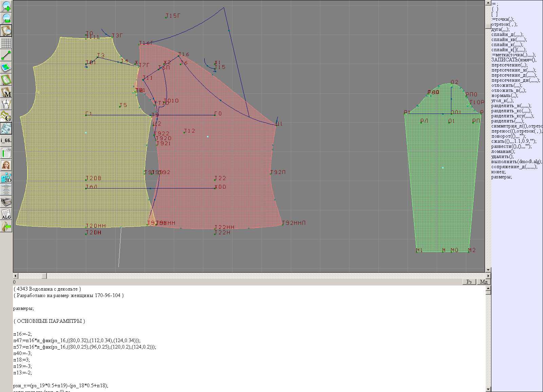
Task: Open the green spreadsheet table icon
Action: tap(6, 153)
